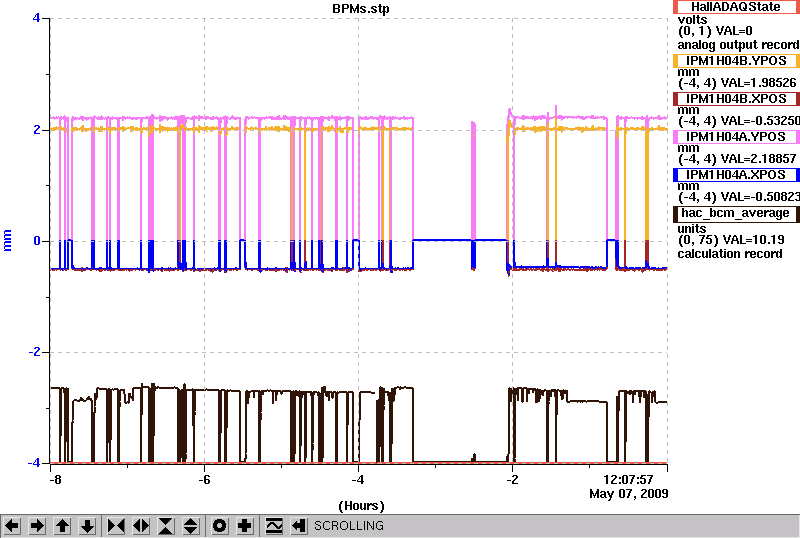This screenshot has width=800, height=538.
Task: Click the '-6' x-axis tick label
Action: tap(204, 480)
